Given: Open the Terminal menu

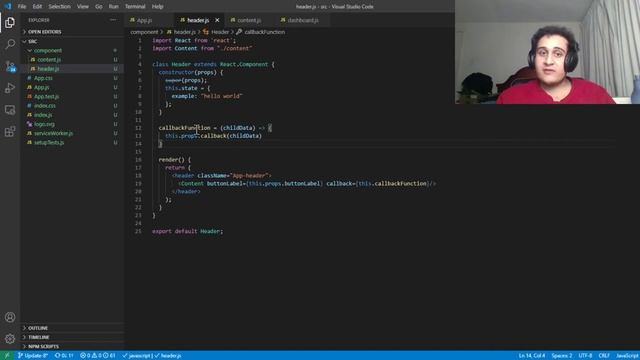Looking at the screenshot, I should pyautogui.click(x=135, y=7).
